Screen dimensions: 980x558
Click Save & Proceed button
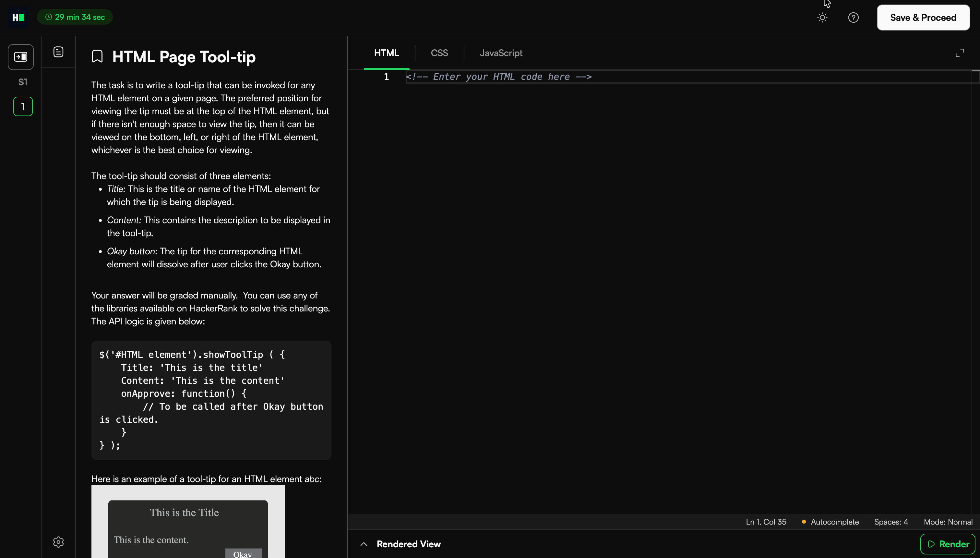923,18
